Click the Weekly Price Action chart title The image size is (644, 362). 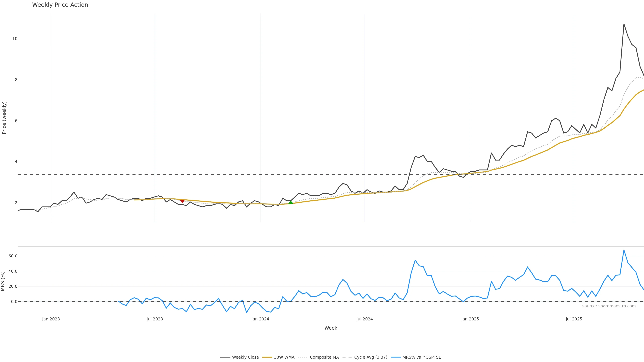tap(60, 5)
